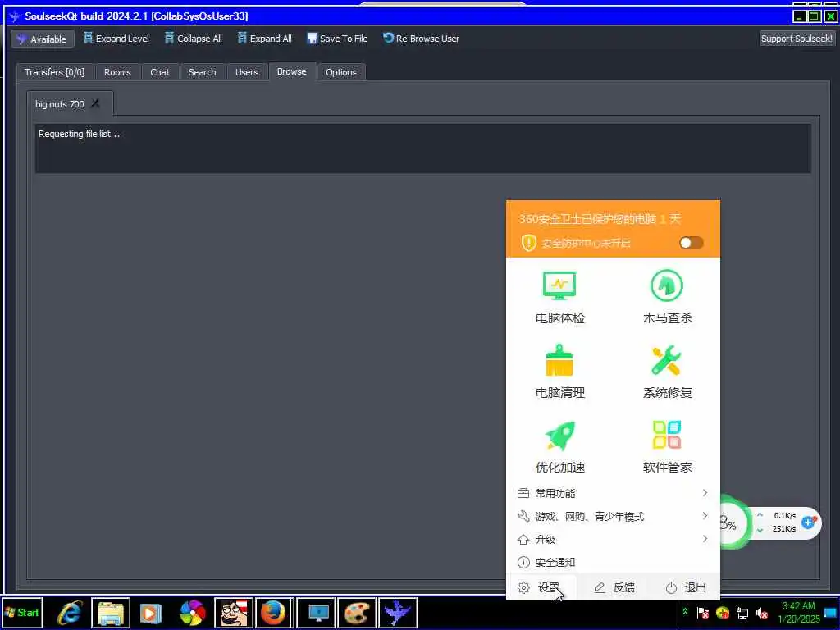Start 优化加速 rocket optimization icon

pyautogui.click(x=559, y=447)
